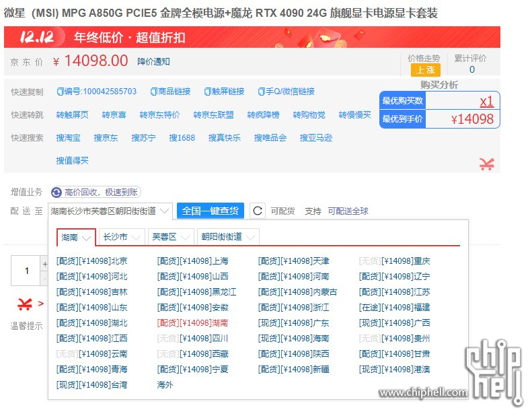Jump to 转京喜
The image size is (532, 416).
(x=114, y=115)
